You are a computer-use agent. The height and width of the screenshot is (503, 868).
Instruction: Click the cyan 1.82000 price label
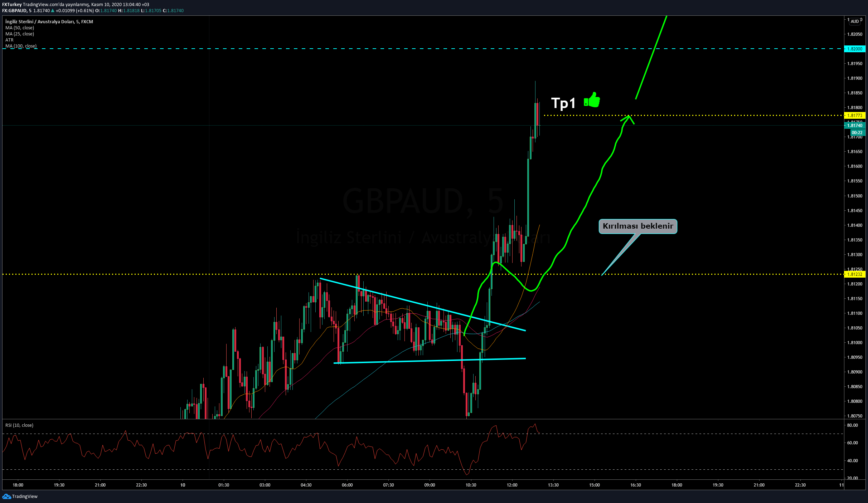pos(855,49)
